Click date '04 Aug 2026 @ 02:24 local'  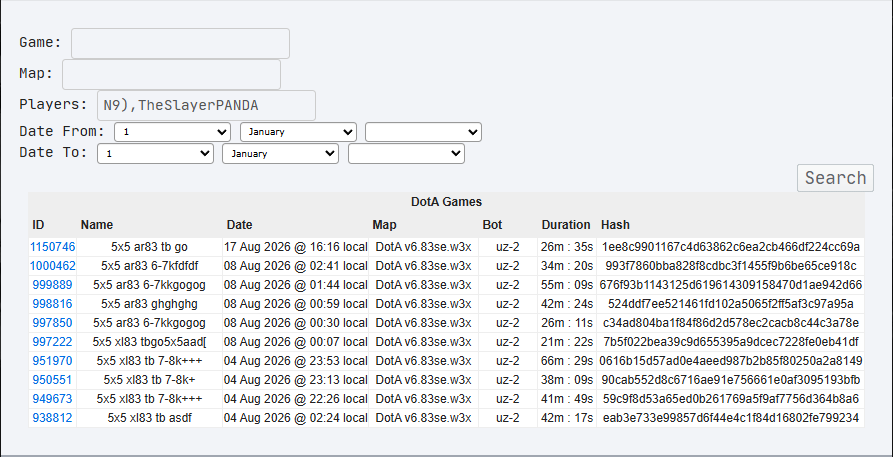tap(296, 418)
